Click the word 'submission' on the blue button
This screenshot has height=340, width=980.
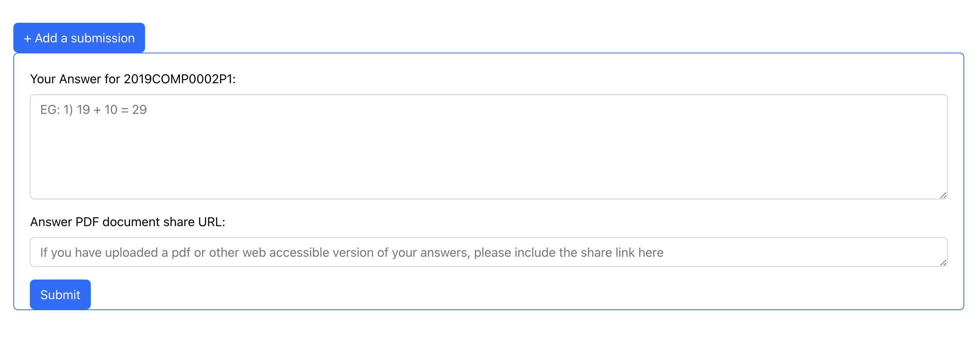click(x=103, y=38)
